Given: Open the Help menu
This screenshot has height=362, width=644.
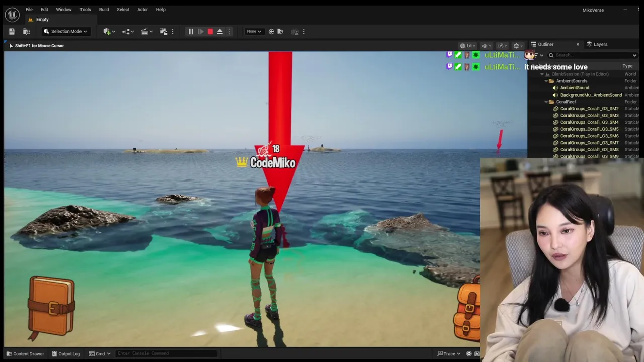Looking at the screenshot, I should pos(161,10).
